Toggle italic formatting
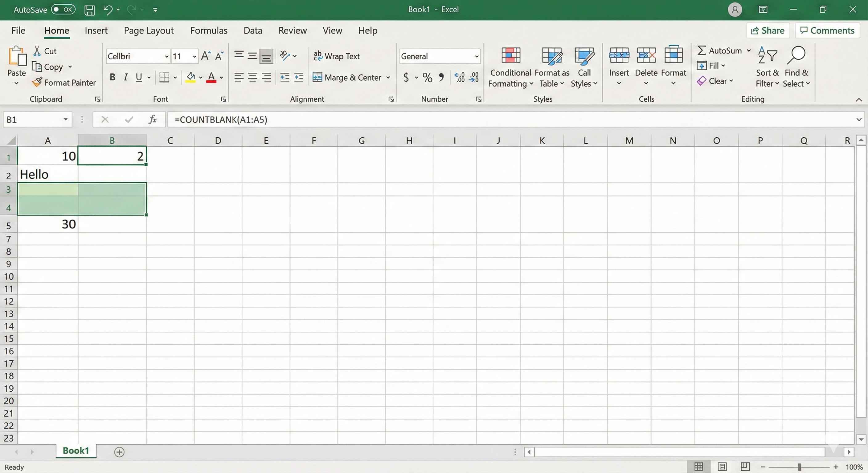Viewport: 868px width, 473px height. (125, 77)
